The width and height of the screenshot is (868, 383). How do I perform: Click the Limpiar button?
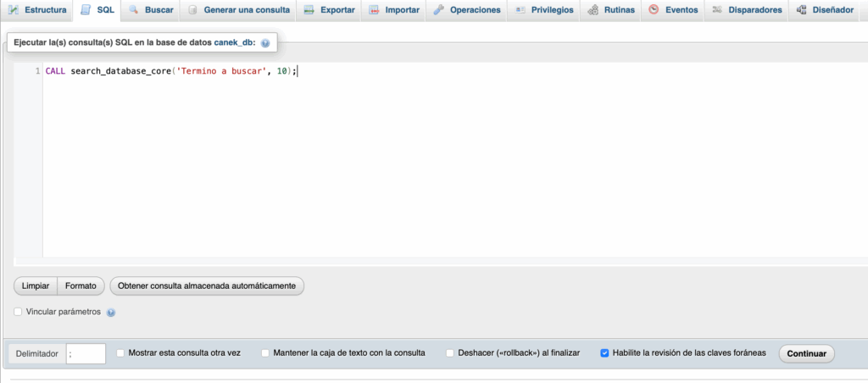pos(36,286)
